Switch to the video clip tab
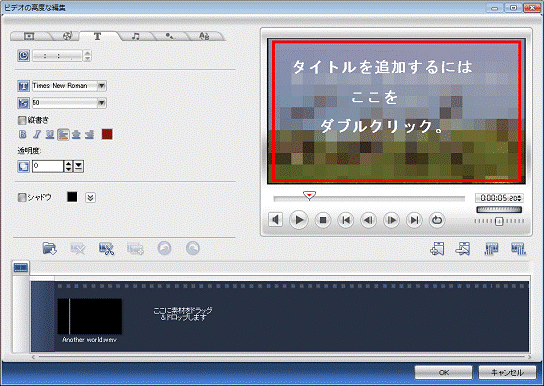Screen dimensions: 544x386 coord(29,36)
